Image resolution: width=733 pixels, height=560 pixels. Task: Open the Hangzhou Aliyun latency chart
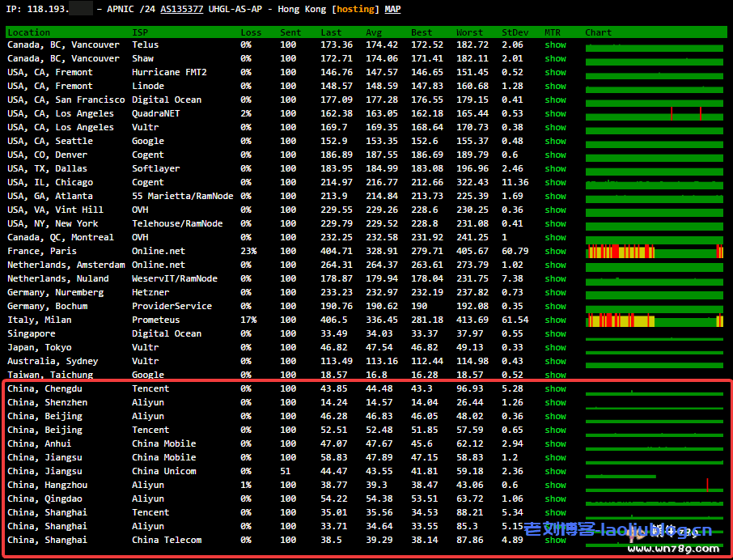click(x=654, y=486)
